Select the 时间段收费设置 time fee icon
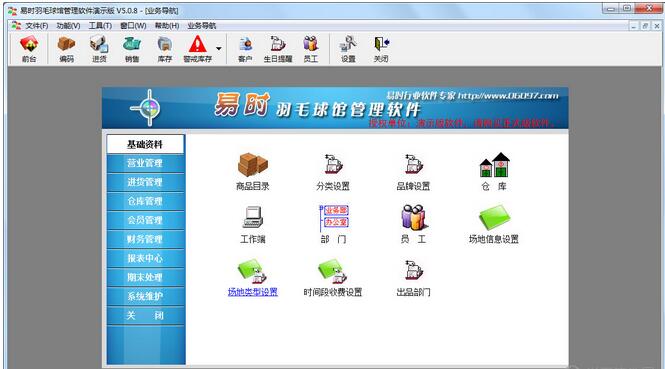 click(x=333, y=278)
